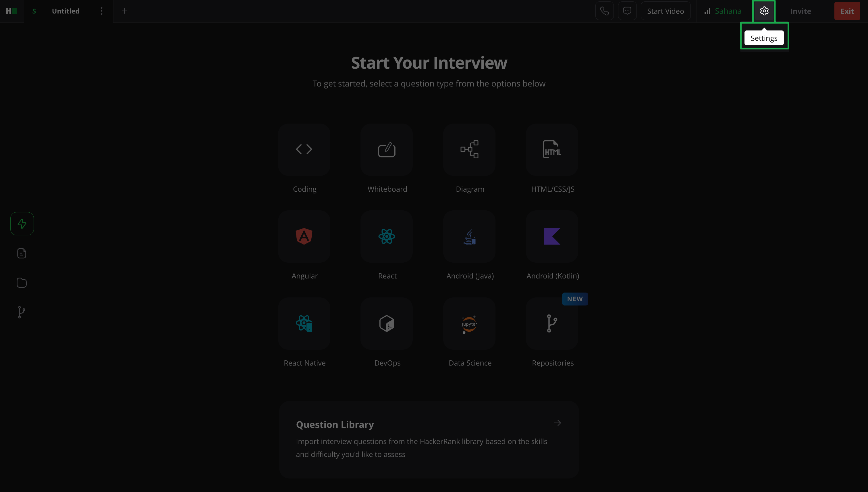
Task: Choose the DevOps question type
Action: point(386,323)
